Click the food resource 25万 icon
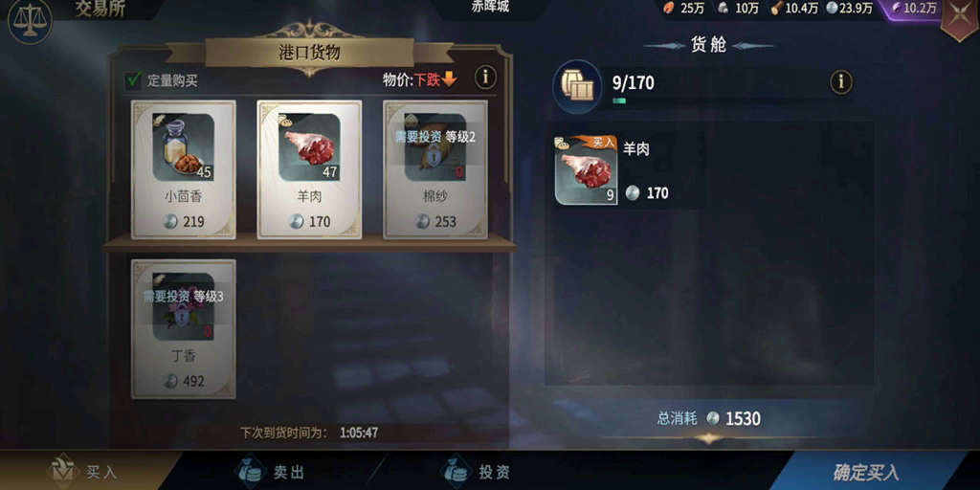The height and width of the screenshot is (490, 980). tap(669, 8)
